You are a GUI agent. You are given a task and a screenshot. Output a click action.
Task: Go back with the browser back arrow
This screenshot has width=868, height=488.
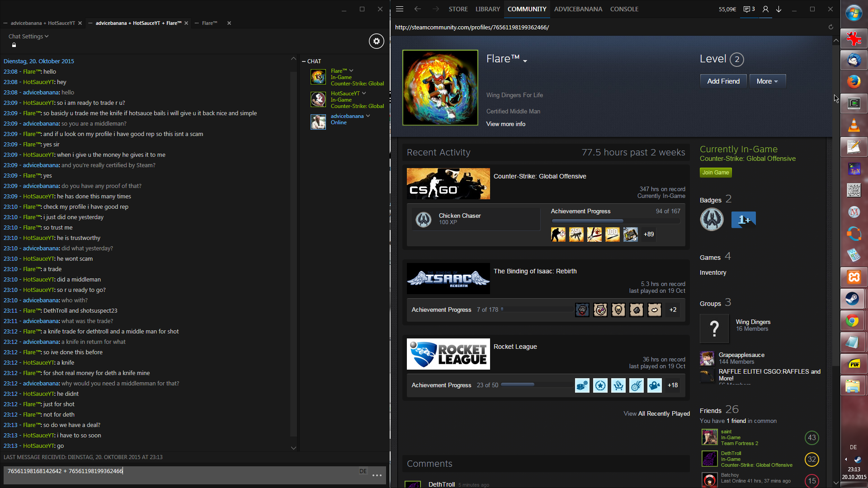coord(417,9)
